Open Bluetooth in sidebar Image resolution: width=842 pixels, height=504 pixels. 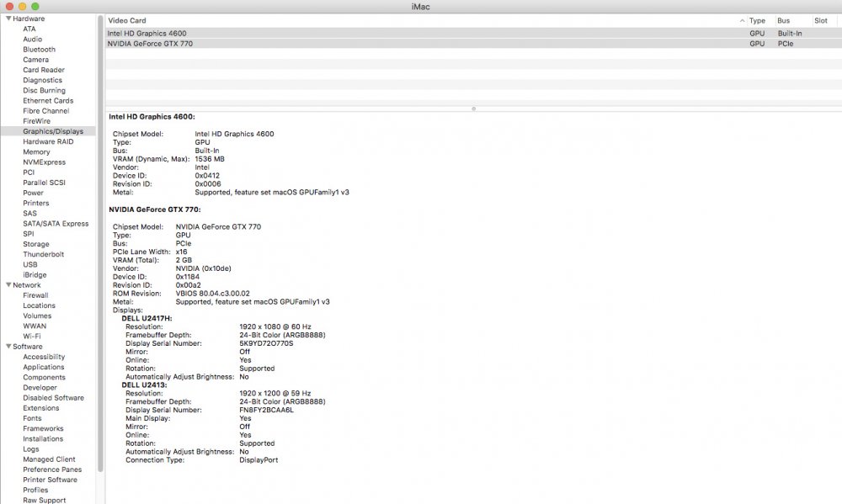point(40,50)
